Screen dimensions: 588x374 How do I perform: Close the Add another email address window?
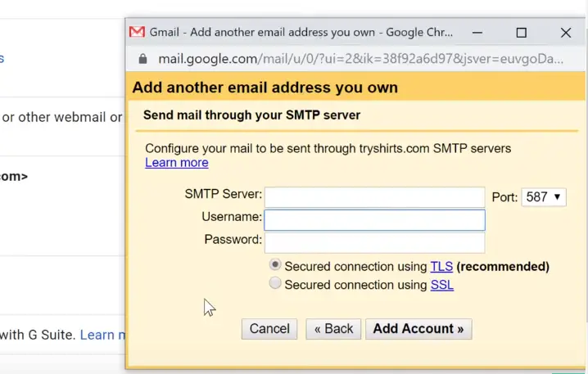(566, 33)
